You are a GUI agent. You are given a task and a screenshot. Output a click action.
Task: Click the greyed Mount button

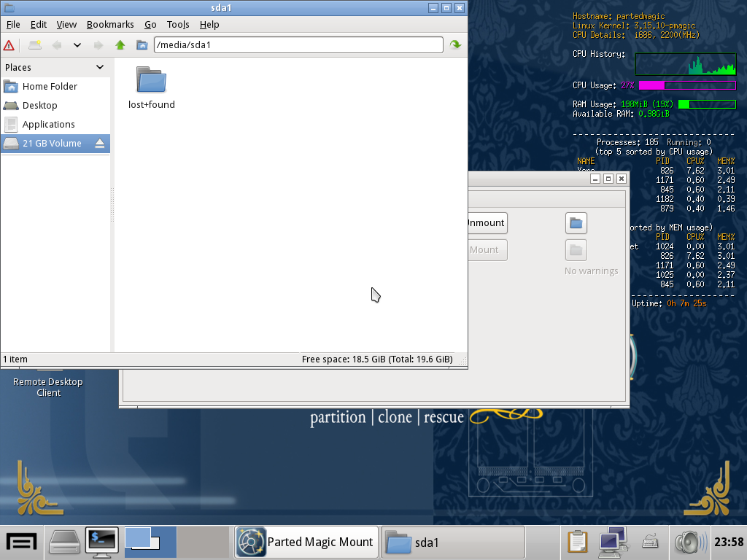click(x=487, y=250)
